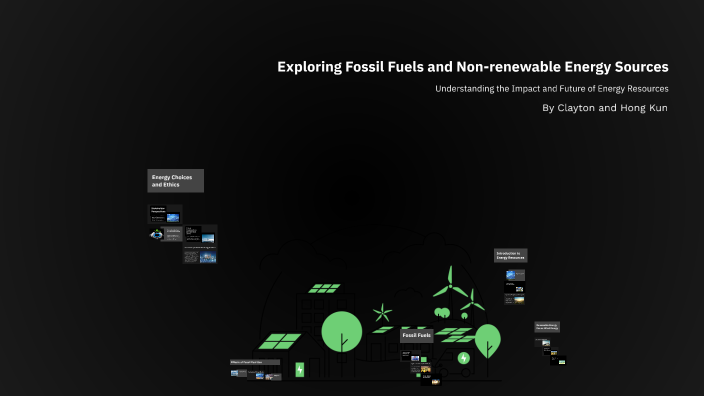Image resolution: width=704 pixels, height=396 pixels.
Task: Open the 'Fossil Fuels' topic label
Action: click(x=417, y=335)
